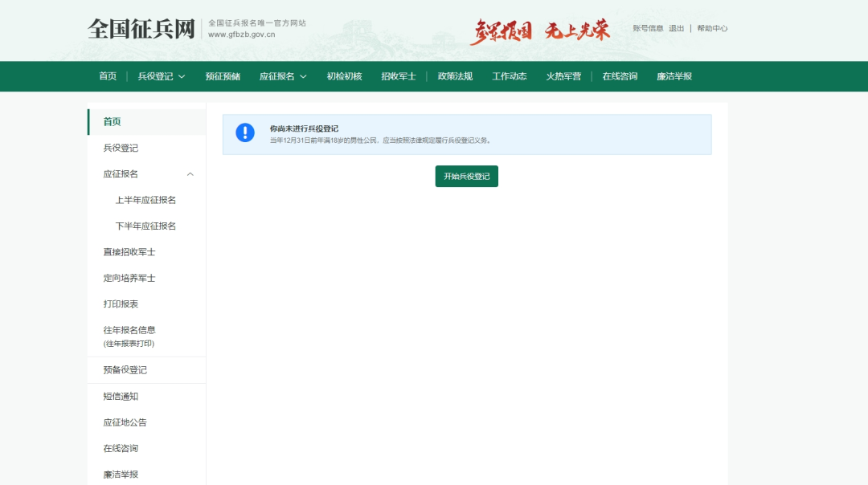Select 上半年应征报名 in the sidebar
Screen dimensions: 868x485
[145, 200]
